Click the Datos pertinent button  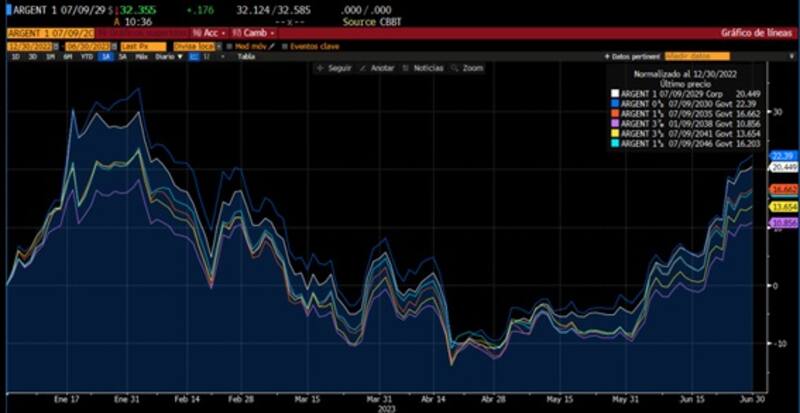633,57
